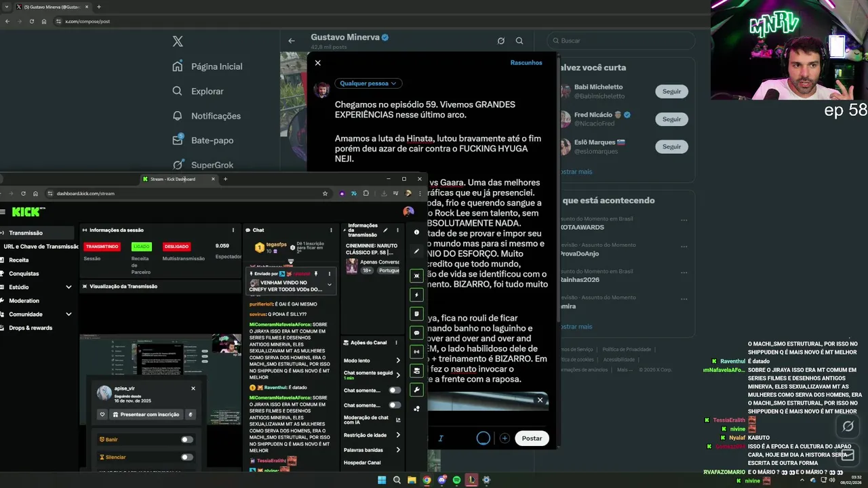
Task: Expand the Estúdio sidebar section
Action: click(x=68, y=287)
